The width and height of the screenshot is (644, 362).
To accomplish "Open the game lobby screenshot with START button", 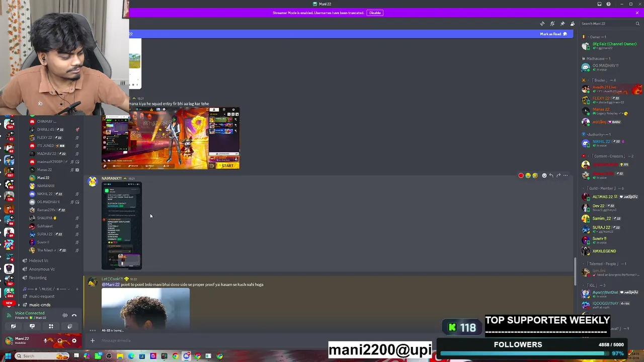I will tap(171, 138).
